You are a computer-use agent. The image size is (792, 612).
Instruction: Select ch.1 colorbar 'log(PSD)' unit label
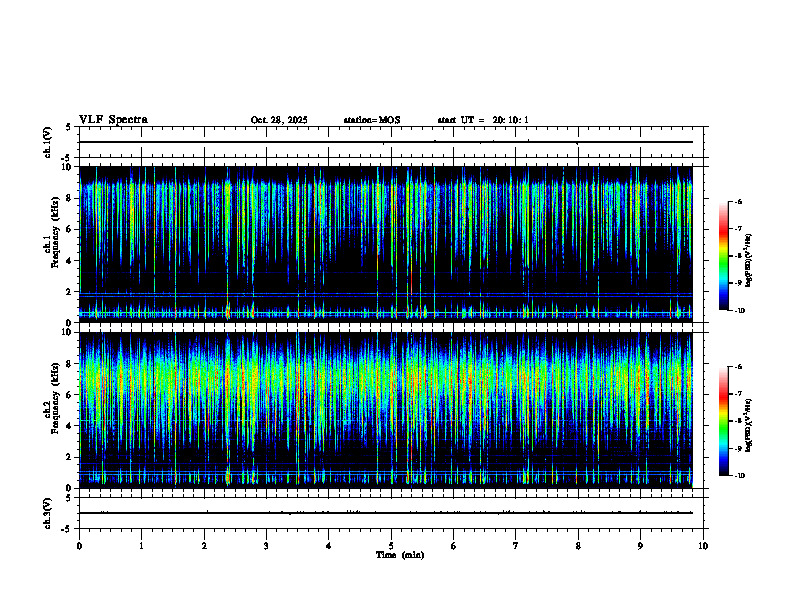tap(749, 261)
